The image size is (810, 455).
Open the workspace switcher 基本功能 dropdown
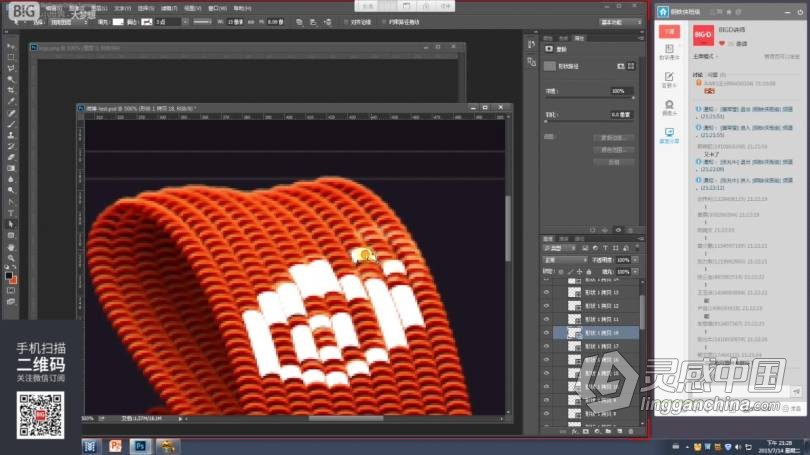pos(620,22)
